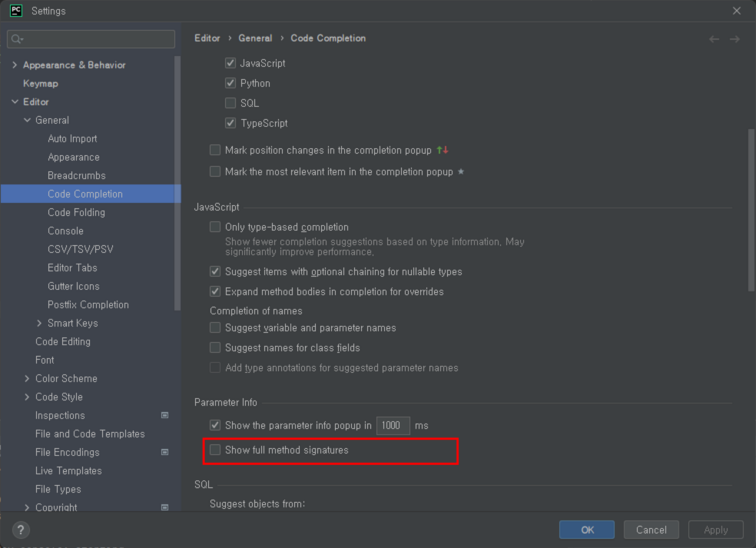Click the close dialog X icon

tap(737, 10)
